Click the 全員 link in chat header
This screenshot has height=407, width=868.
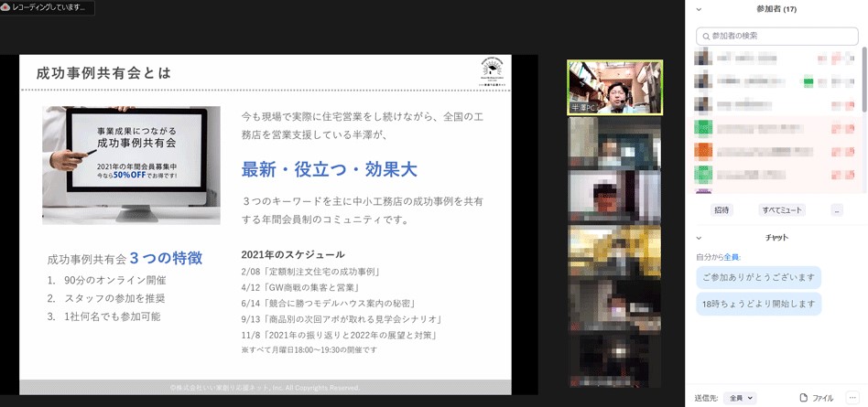coord(732,257)
